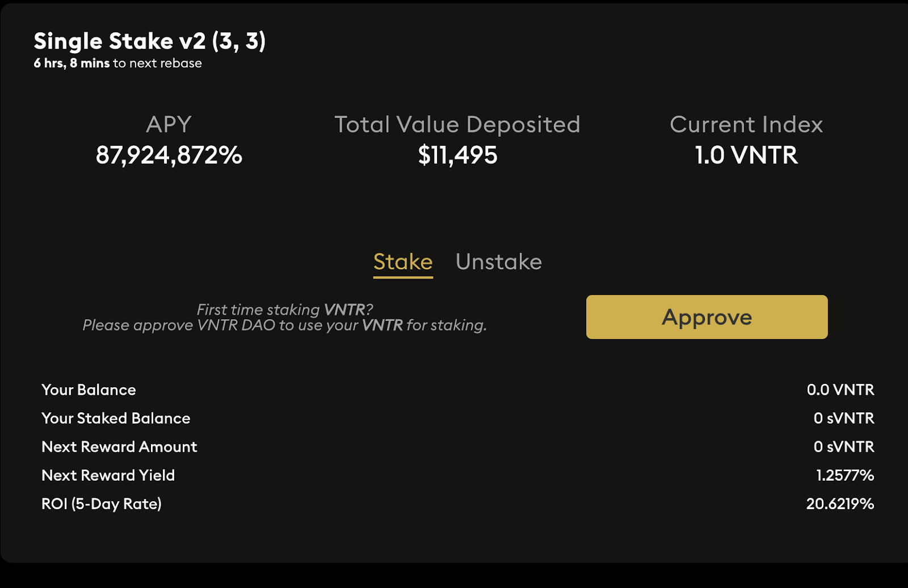
Task: Select the 20.6219% ROI value
Action: (x=840, y=504)
